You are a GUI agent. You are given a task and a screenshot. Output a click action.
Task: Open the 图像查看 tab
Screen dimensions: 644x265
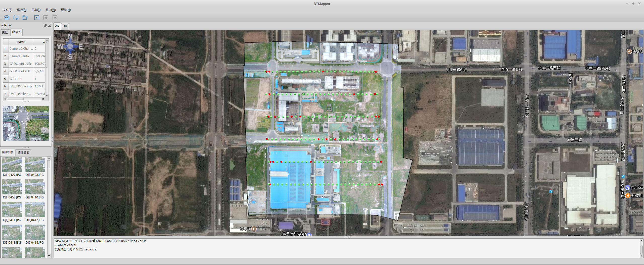coord(23,152)
